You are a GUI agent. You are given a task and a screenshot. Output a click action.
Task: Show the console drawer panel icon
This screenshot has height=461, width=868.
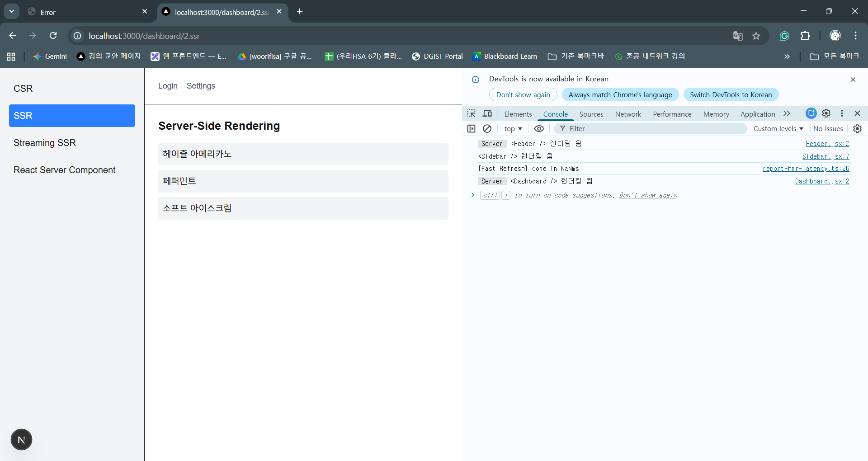point(472,129)
